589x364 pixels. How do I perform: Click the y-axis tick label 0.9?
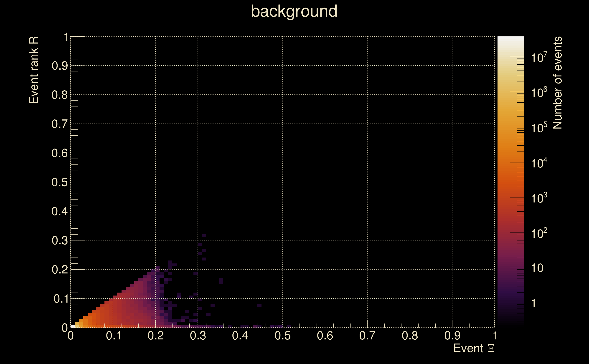point(59,66)
